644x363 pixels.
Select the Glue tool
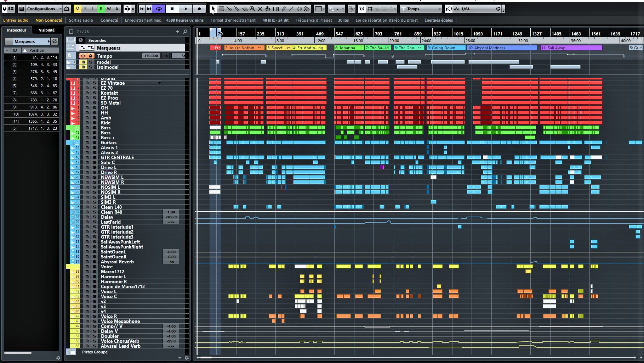(x=237, y=9)
